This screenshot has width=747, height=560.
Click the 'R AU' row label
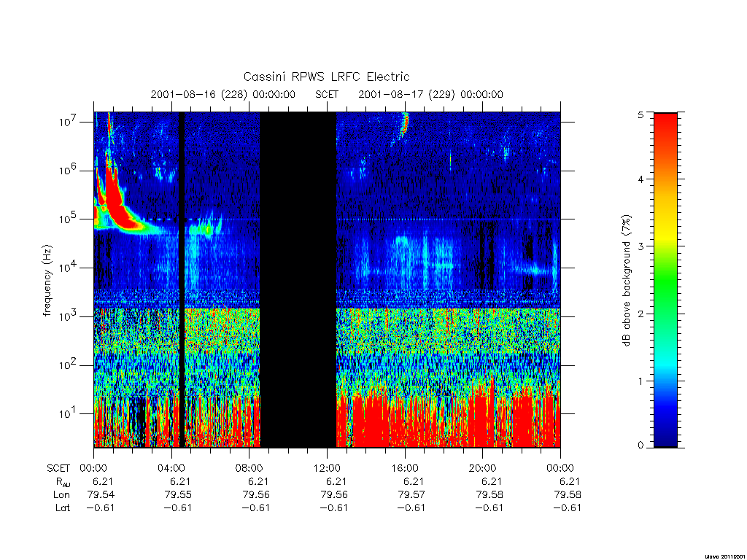click(x=63, y=482)
